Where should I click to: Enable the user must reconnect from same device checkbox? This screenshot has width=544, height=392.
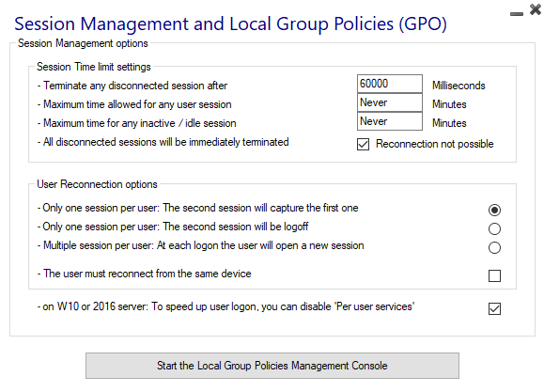[x=494, y=276]
